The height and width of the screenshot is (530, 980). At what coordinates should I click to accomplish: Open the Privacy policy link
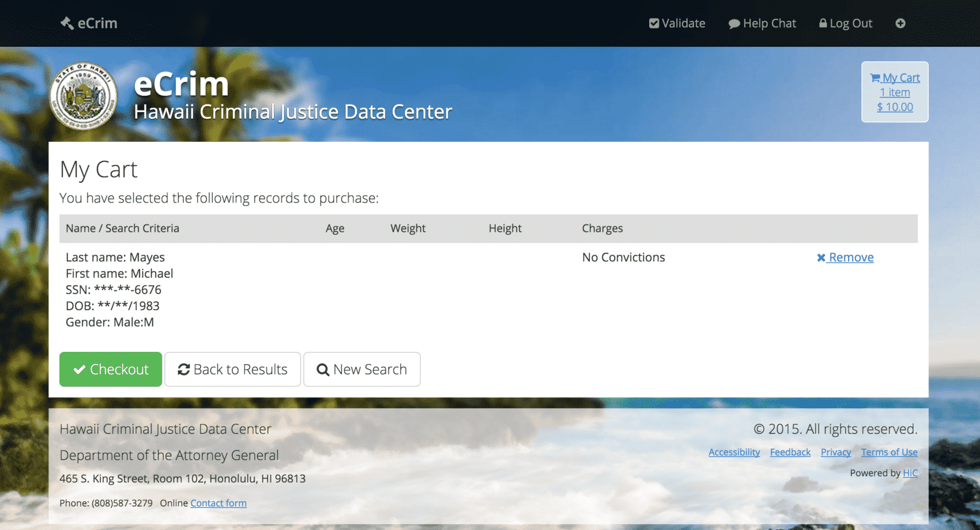coord(835,452)
